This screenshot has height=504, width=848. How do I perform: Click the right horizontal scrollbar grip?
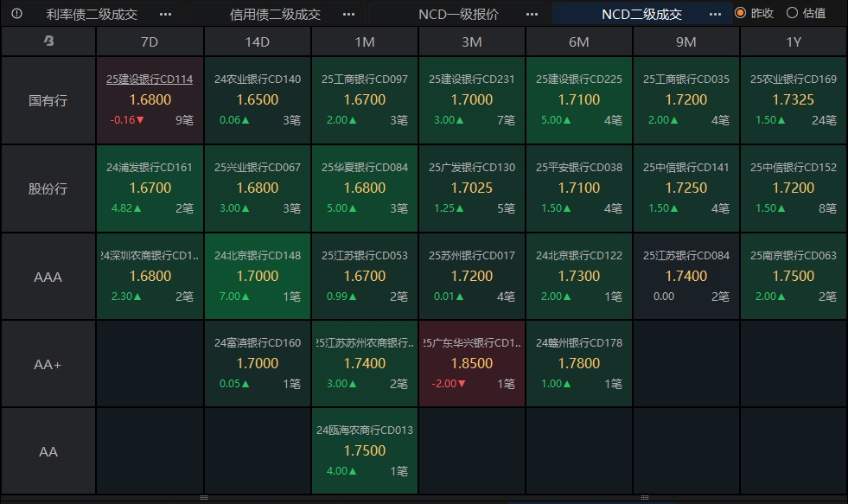645,497
